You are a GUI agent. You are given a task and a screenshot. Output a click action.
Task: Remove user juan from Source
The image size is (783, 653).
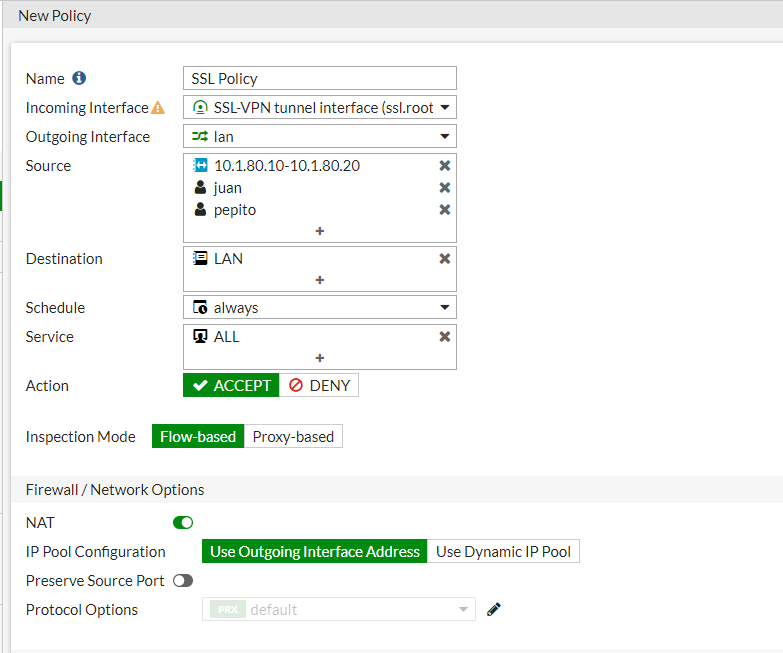click(x=445, y=188)
